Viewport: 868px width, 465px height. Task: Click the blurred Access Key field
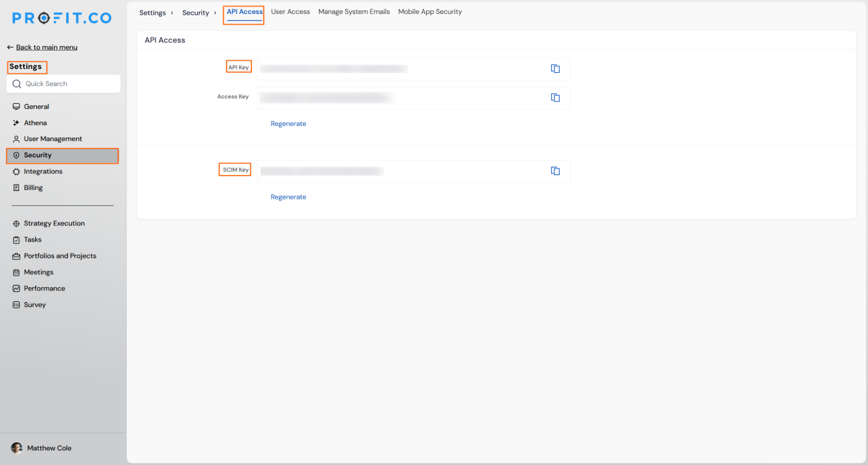click(x=413, y=98)
